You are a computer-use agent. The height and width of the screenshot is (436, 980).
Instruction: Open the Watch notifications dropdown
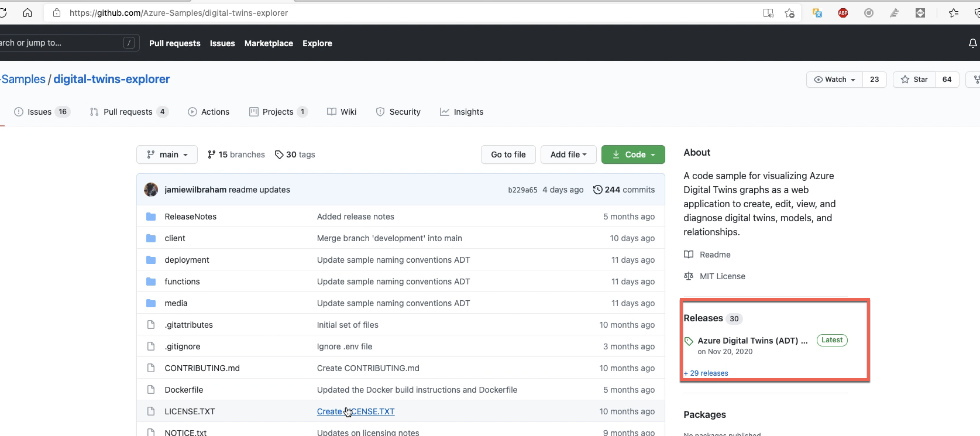835,80
